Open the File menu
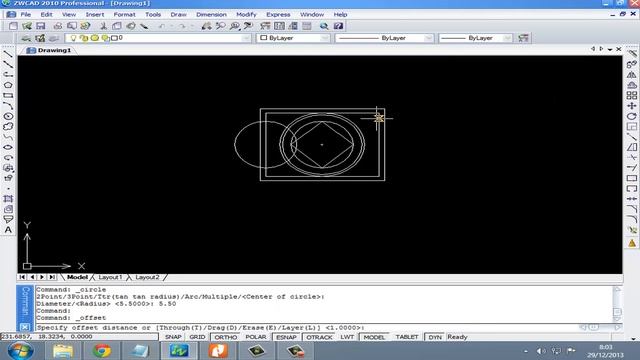Screen dimensions: 640x360 pos(26,15)
